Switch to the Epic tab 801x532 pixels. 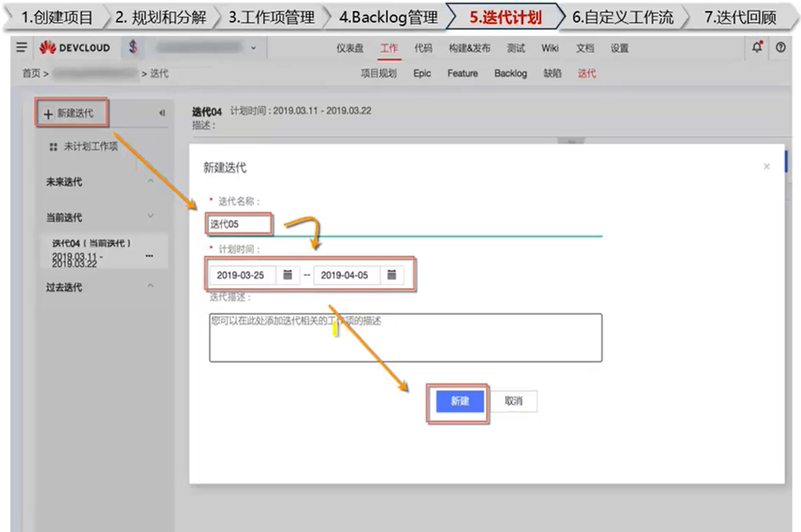point(422,73)
